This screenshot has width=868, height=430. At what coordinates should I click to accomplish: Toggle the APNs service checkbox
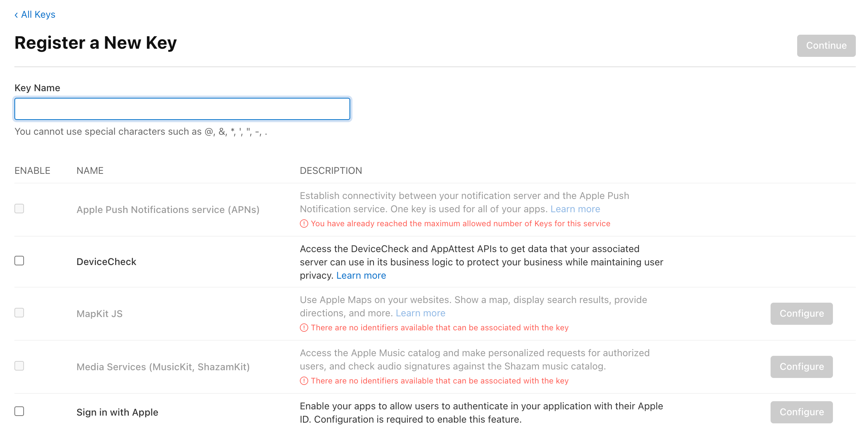click(19, 209)
